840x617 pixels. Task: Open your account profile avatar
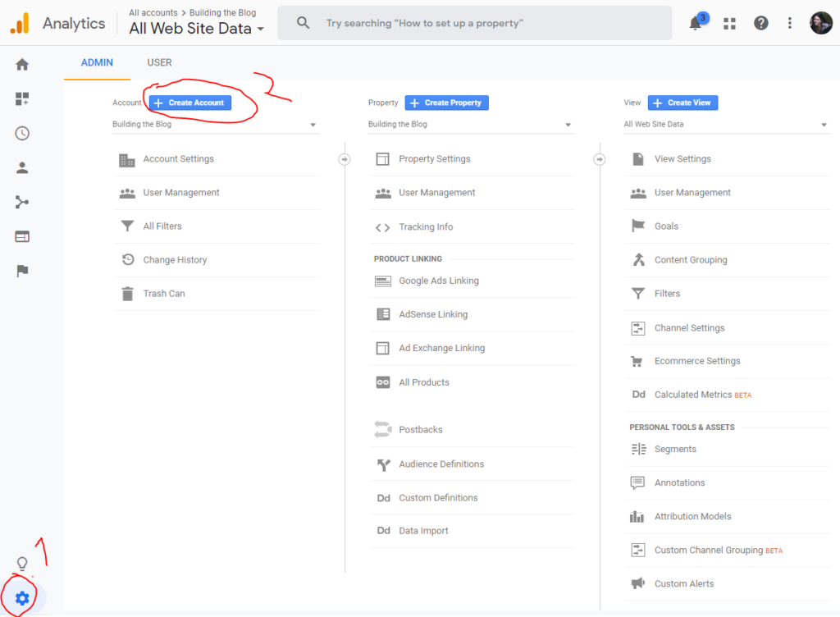(821, 22)
